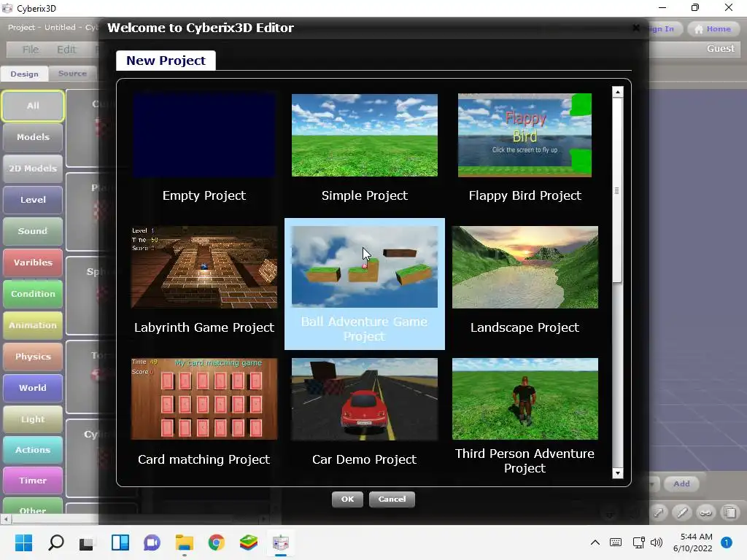Open the touch keyboard tray icon
747x560 pixels.
pyautogui.click(x=616, y=542)
